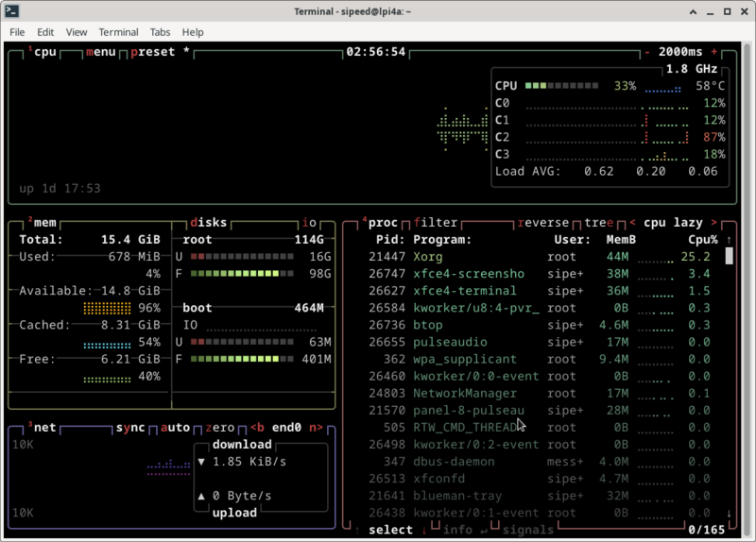Toggle reverse sorting of processes
This screenshot has width=756, height=542.
click(542, 223)
